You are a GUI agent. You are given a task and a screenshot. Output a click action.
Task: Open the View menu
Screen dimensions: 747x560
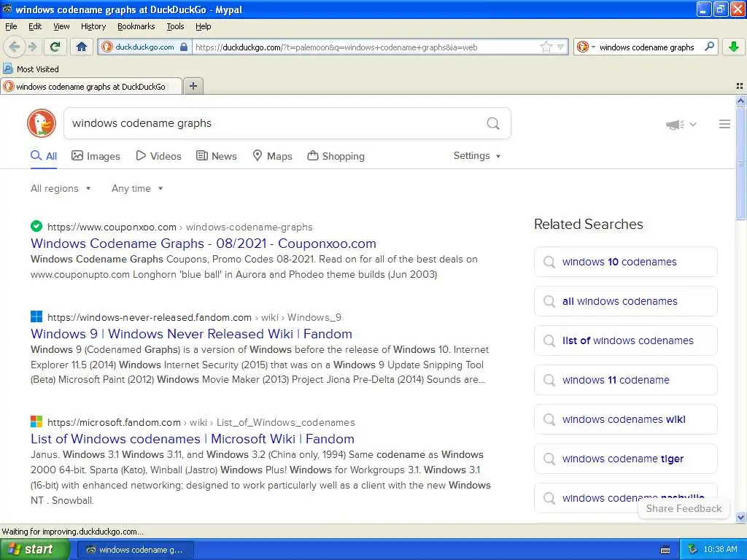click(x=61, y=26)
